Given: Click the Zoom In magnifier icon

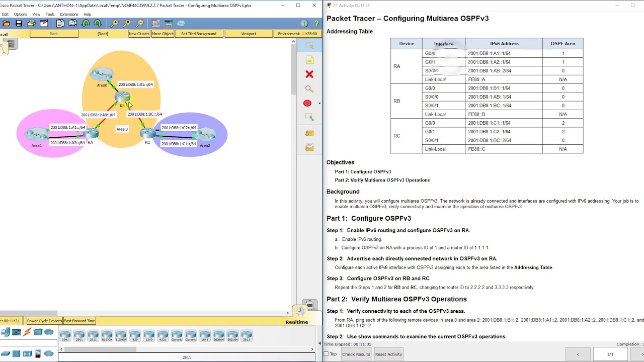Looking at the screenshot, I should coord(115,24).
